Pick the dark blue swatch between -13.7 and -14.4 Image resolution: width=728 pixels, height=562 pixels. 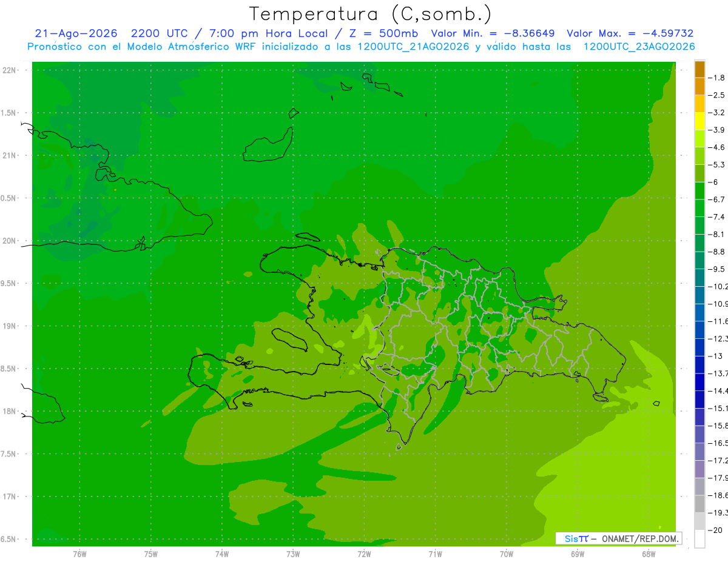[699, 382]
